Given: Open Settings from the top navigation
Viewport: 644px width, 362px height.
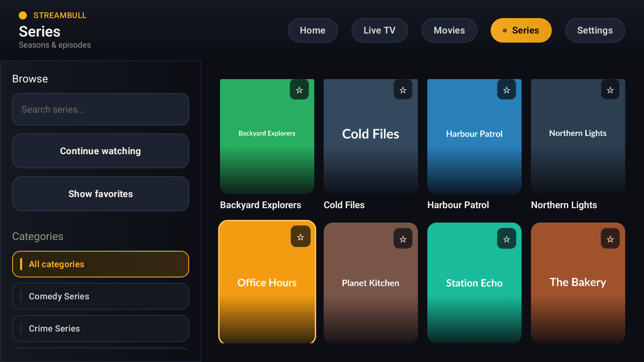Looking at the screenshot, I should pyautogui.click(x=595, y=31).
